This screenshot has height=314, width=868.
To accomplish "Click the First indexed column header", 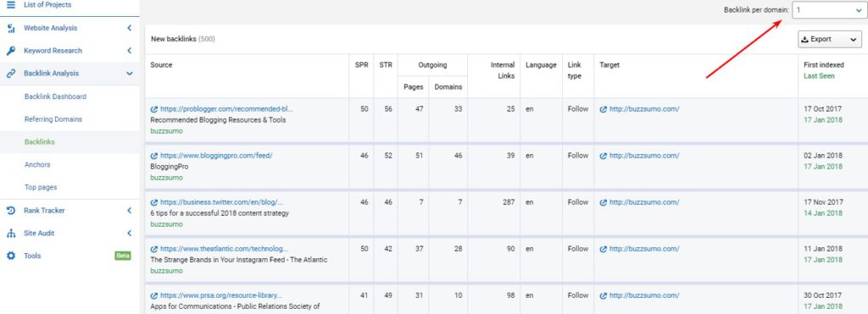I will point(823,65).
